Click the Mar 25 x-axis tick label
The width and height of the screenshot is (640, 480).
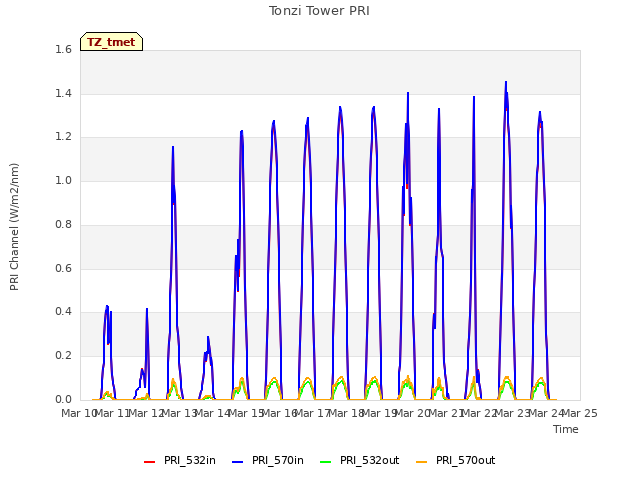580,413
